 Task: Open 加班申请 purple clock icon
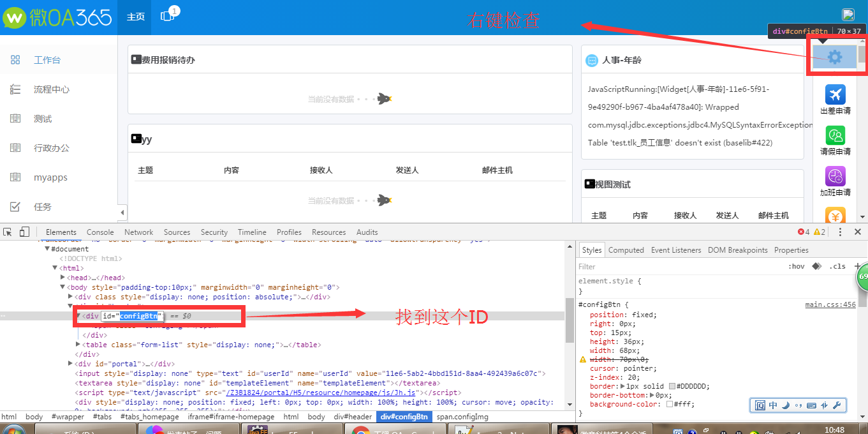tap(835, 176)
